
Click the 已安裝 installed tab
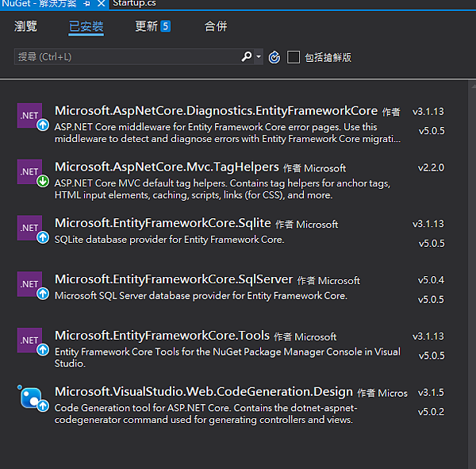[x=86, y=26]
